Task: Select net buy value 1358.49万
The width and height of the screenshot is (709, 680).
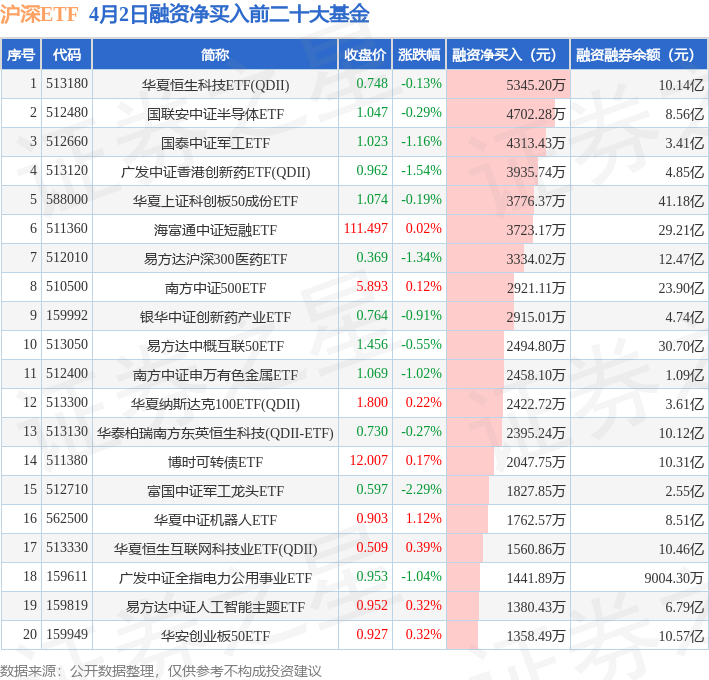Action: click(535, 635)
